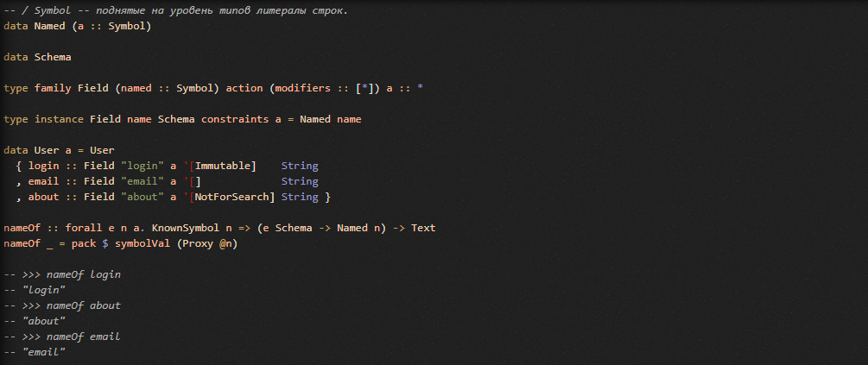The height and width of the screenshot is (365, 868).
Task: Click 'Schema' in data Schema line
Action: [53, 57]
